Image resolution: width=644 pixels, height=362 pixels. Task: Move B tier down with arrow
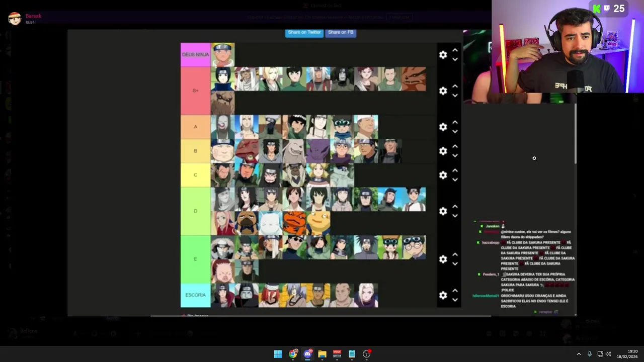(455, 156)
